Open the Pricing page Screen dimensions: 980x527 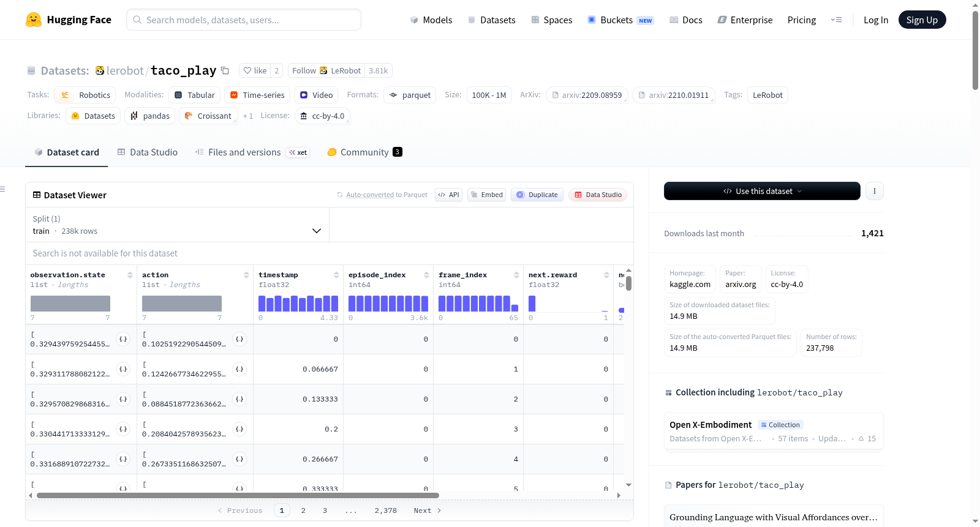click(x=802, y=20)
